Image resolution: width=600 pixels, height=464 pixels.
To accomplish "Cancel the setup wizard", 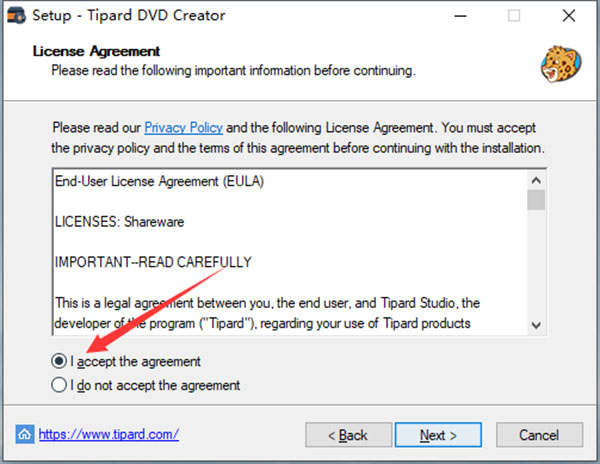I will [x=540, y=435].
